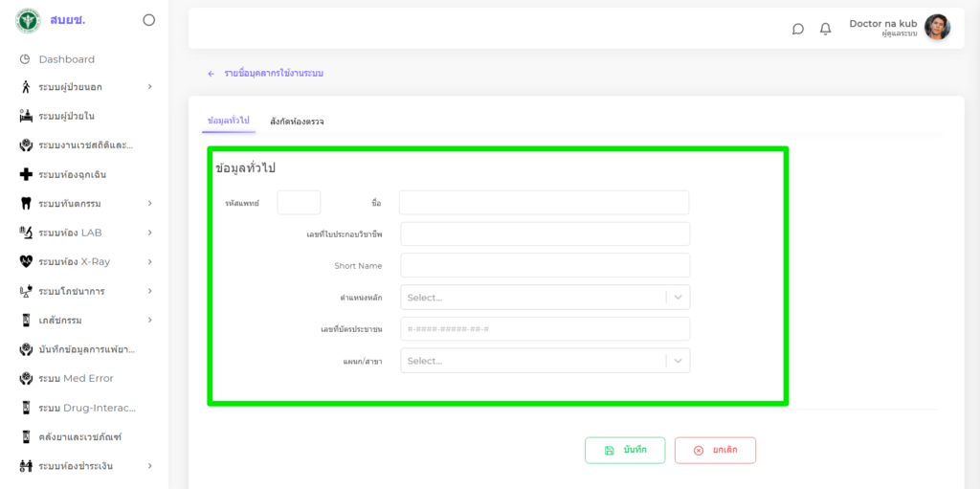The height and width of the screenshot is (489, 980).
Task: Click the Med Error system icon
Action: 26,378
